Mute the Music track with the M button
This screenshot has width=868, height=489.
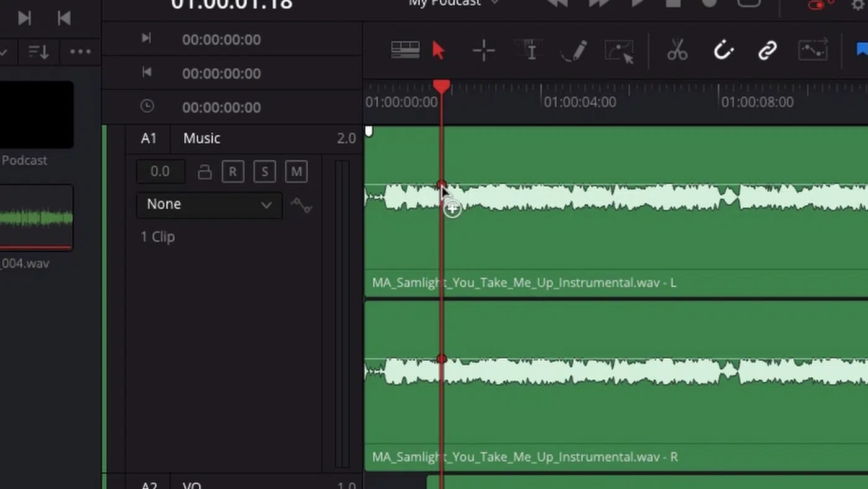coord(296,171)
